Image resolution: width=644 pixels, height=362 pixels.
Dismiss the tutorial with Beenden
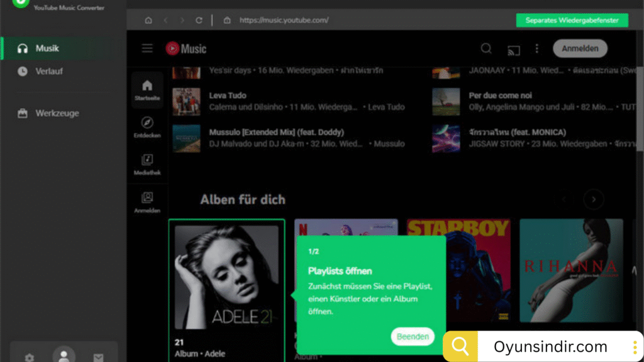click(413, 336)
